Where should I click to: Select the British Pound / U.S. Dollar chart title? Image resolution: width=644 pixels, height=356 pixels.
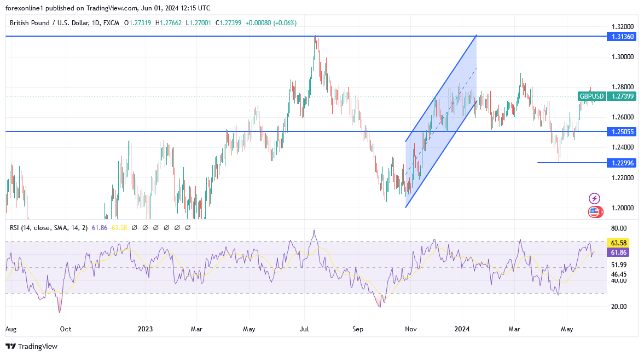pos(65,23)
